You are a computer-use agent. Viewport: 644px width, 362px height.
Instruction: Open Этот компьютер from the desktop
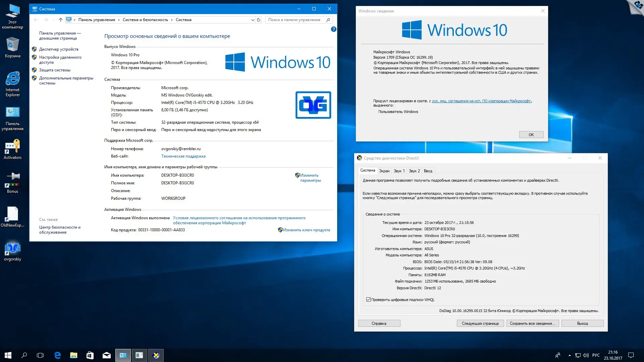click(x=12, y=15)
